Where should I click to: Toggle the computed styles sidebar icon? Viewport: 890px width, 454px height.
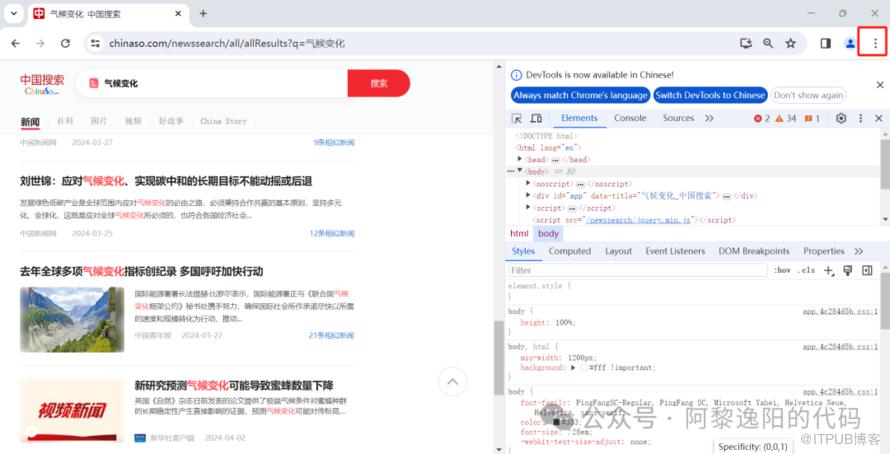[867, 270]
